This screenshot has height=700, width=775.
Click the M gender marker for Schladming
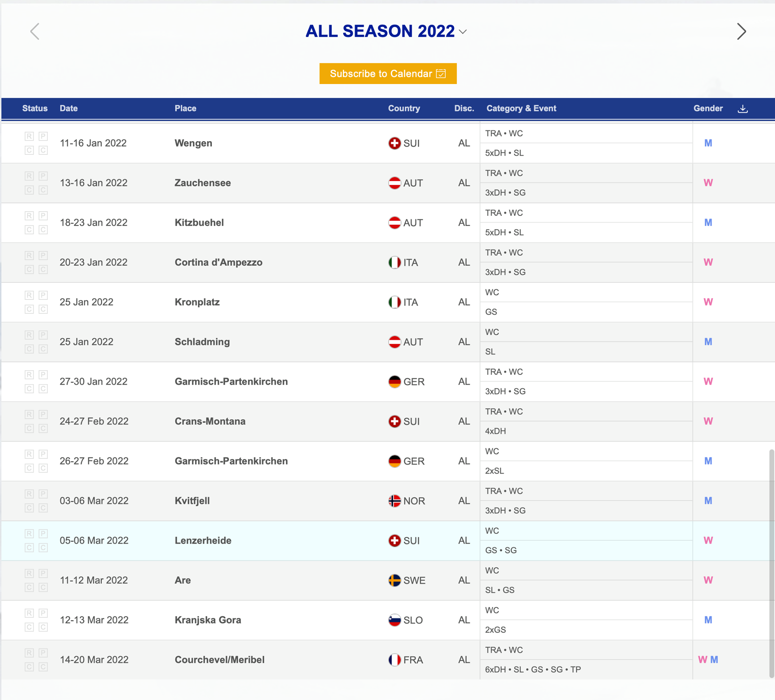point(708,342)
